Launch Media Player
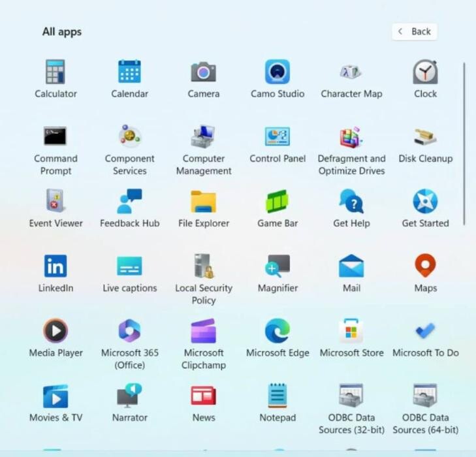The width and height of the screenshot is (476, 457). (x=56, y=331)
